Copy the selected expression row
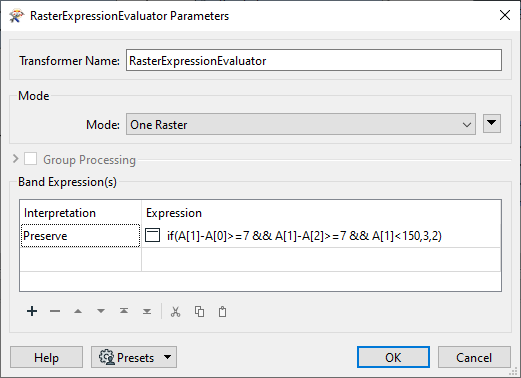 pos(199,312)
